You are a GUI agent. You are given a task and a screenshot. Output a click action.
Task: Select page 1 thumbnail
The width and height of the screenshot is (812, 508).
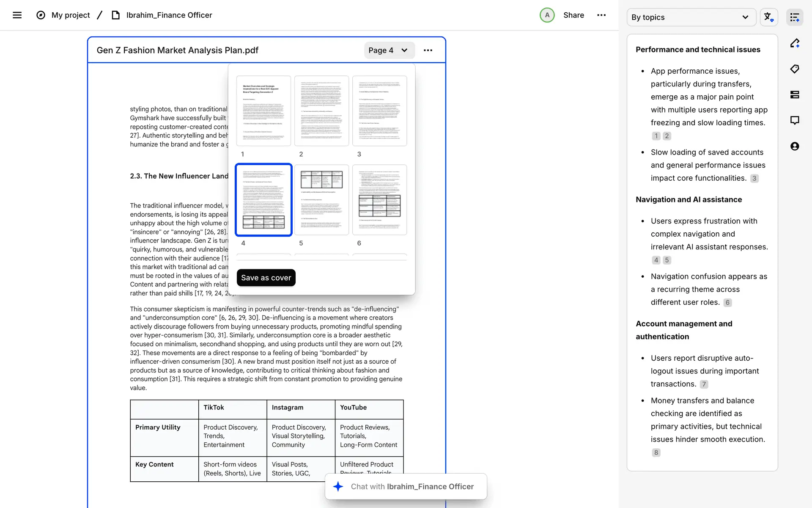263,111
